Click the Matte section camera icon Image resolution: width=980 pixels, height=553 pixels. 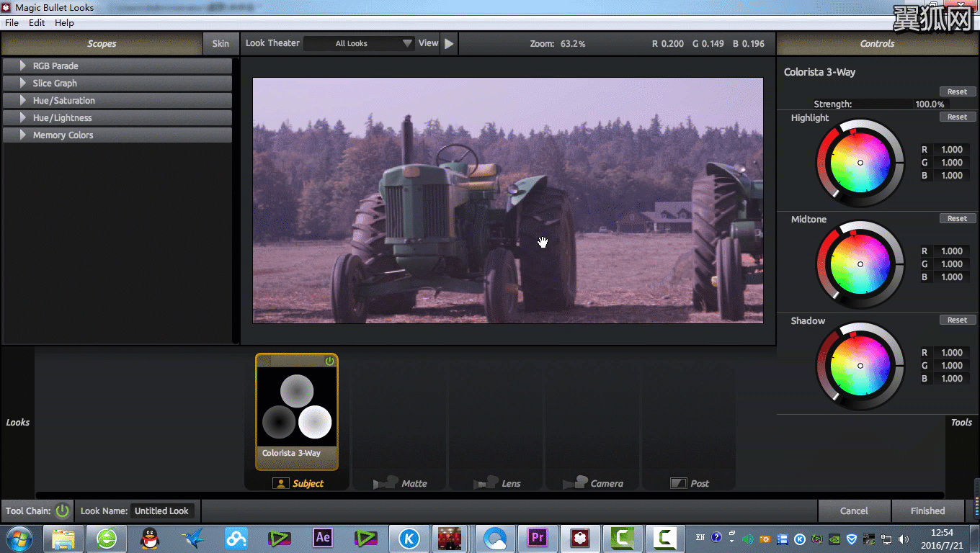coord(386,483)
